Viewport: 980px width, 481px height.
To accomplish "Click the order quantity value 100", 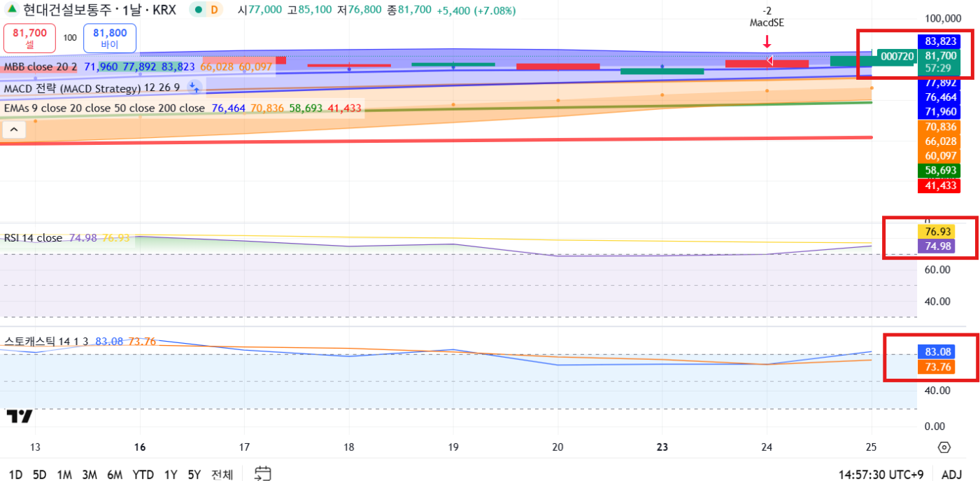I will pos(70,38).
